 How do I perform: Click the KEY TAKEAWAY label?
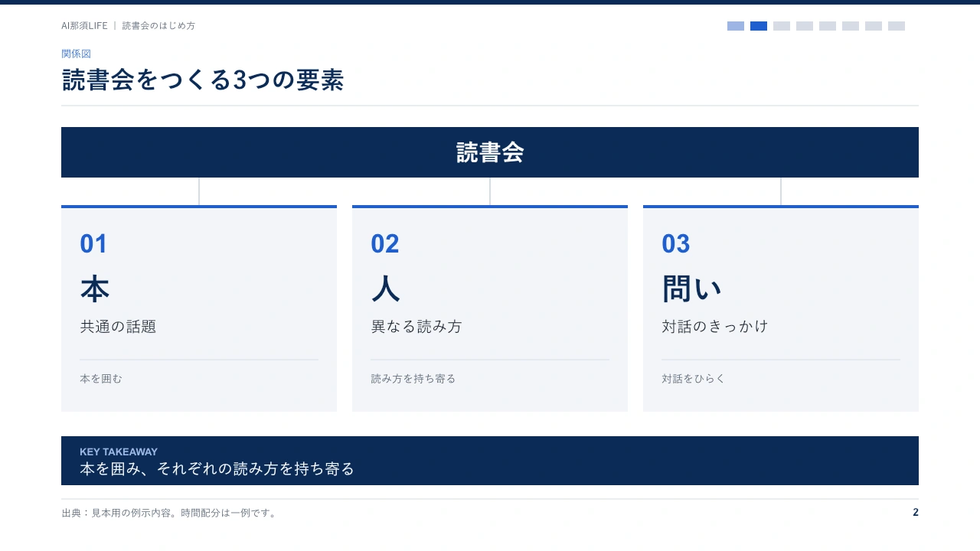119,452
